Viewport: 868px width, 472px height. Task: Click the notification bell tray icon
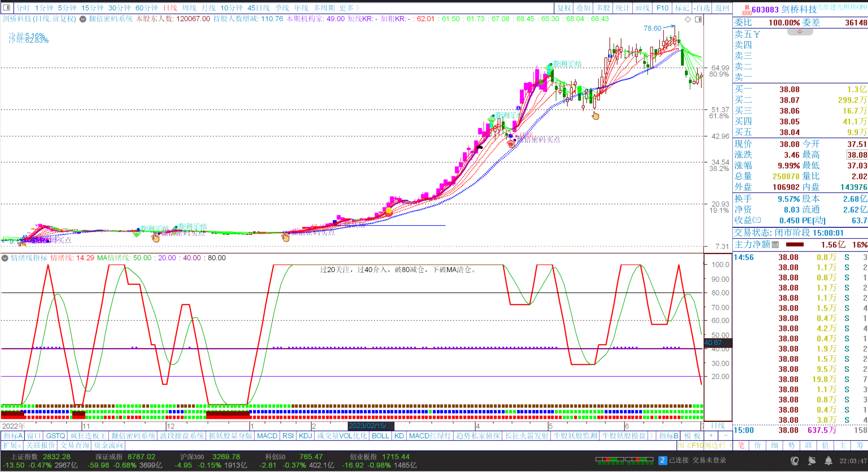click(x=828, y=461)
